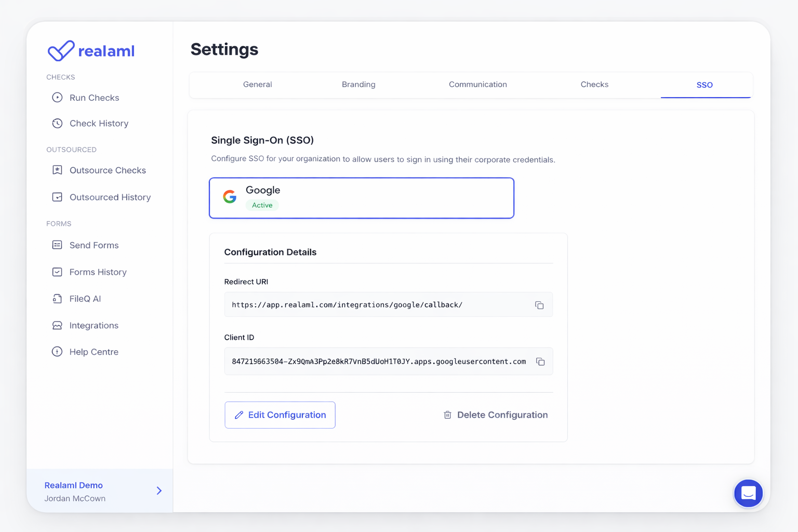
Task: Copy the Client ID value
Action: click(540, 362)
